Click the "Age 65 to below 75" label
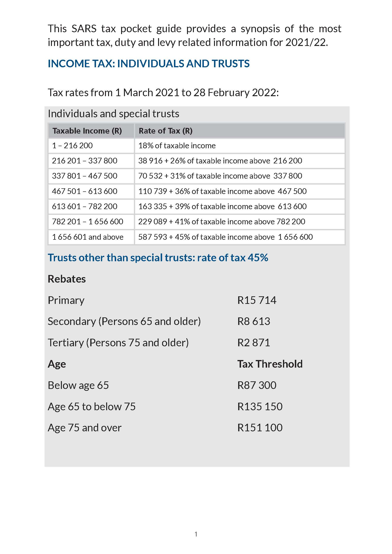This screenshot has height=554, width=392. coord(91,407)
